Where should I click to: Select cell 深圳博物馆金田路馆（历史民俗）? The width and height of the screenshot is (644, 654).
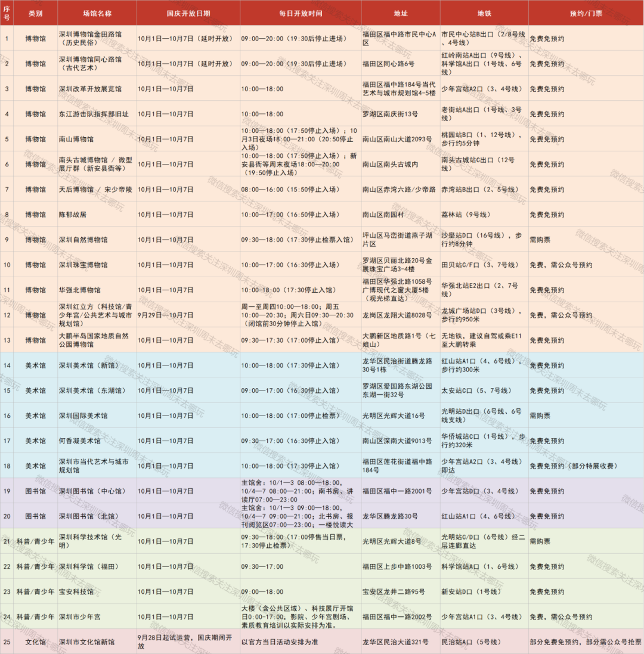pos(97,38)
